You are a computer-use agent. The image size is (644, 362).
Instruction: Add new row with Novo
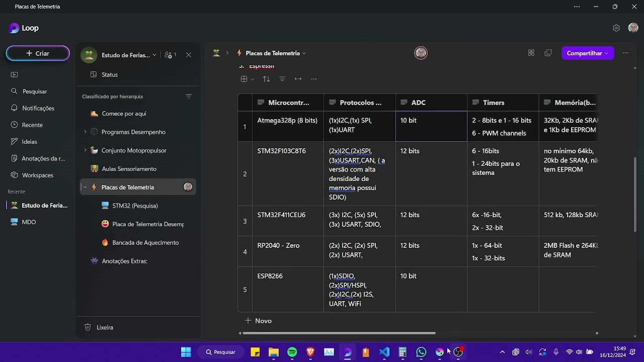(x=258, y=321)
